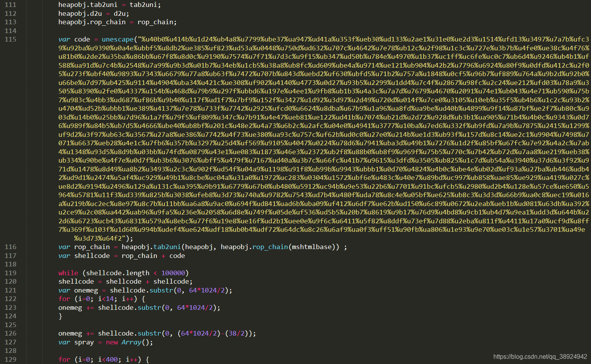Click the for keyword on line 129
Viewport: 591px width, 364px height.
[64, 359]
